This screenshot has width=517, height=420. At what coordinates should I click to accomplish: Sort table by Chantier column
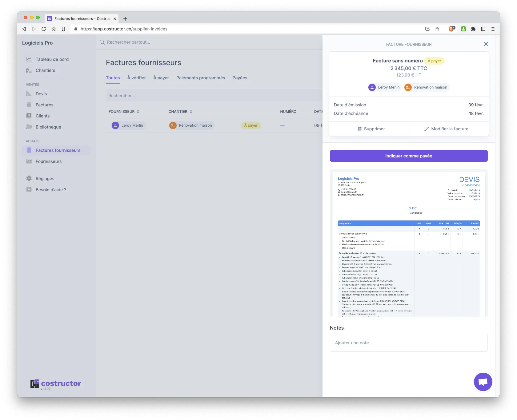coord(180,112)
